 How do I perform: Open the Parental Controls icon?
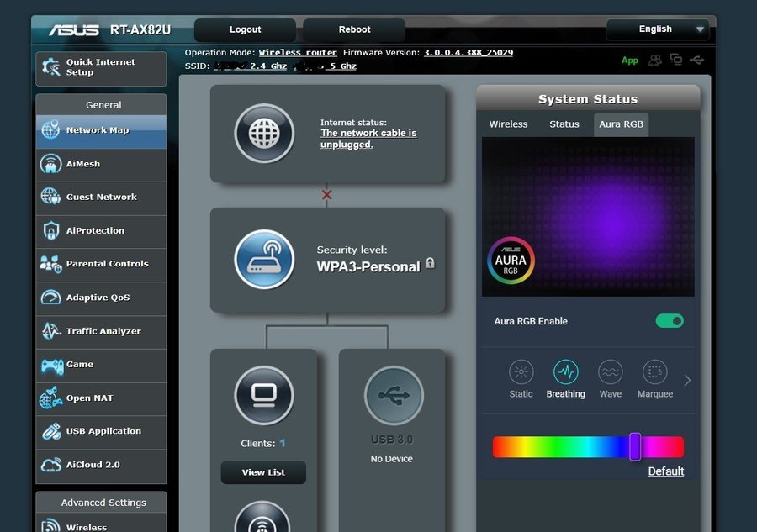[x=50, y=264]
